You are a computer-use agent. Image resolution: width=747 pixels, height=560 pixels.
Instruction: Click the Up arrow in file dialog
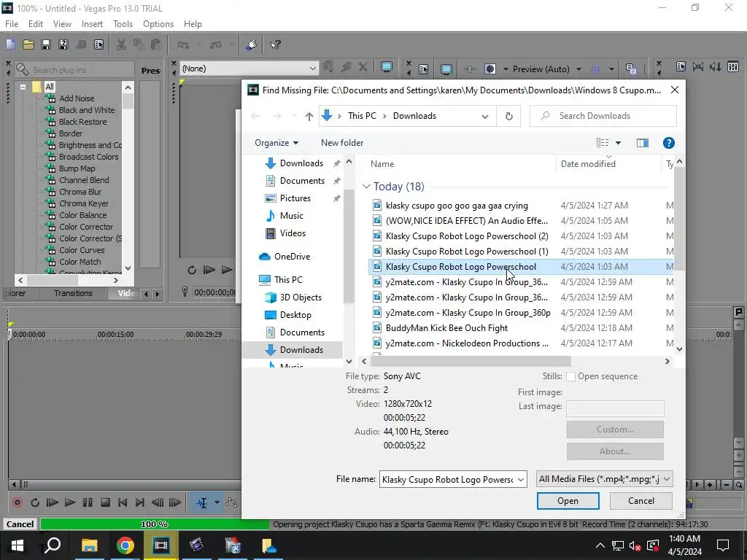[x=309, y=116]
